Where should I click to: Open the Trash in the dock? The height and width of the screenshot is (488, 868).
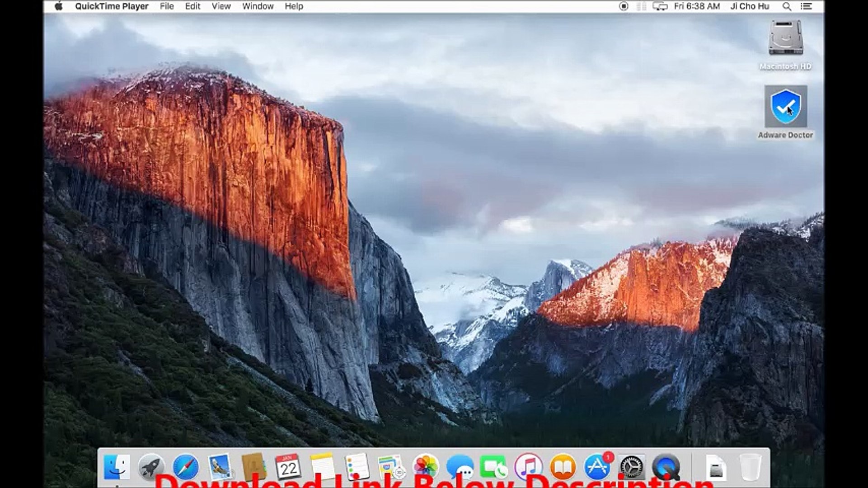[x=750, y=467]
